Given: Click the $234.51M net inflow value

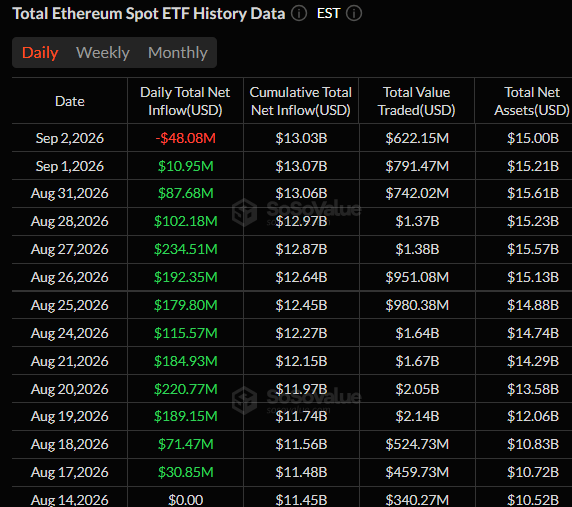Looking at the screenshot, I should tap(185, 249).
